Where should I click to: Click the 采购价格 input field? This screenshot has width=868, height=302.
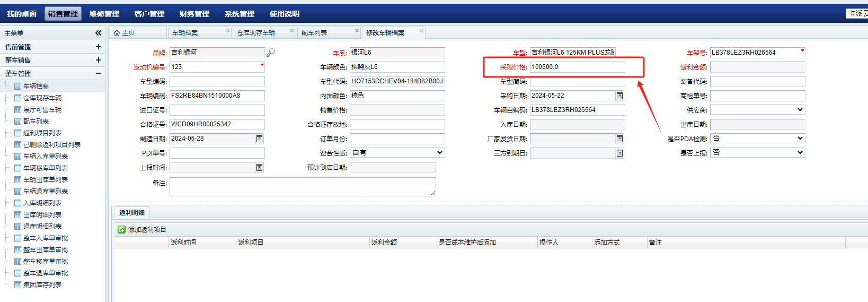[x=577, y=67]
